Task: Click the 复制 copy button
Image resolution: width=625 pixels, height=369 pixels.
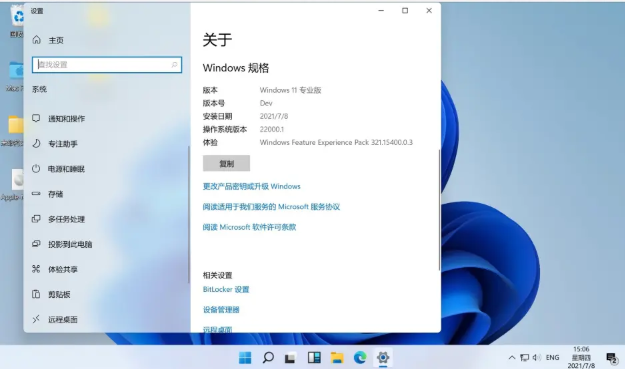Action: coord(226,163)
